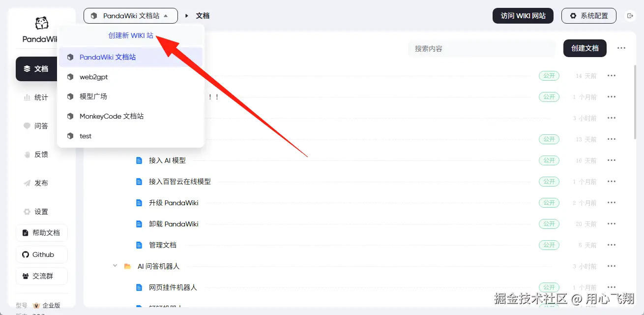644x315 pixels.
Task: Click 创建新 WIKI 站 link
Action: (x=131, y=36)
